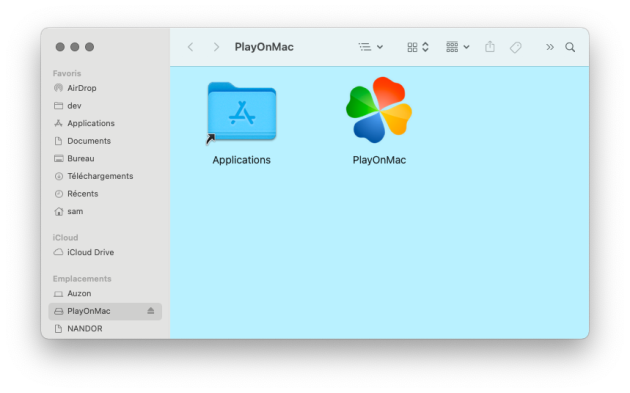This screenshot has height=393, width=630.
Task: Go forward with the right chevron
Action: [x=216, y=47]
